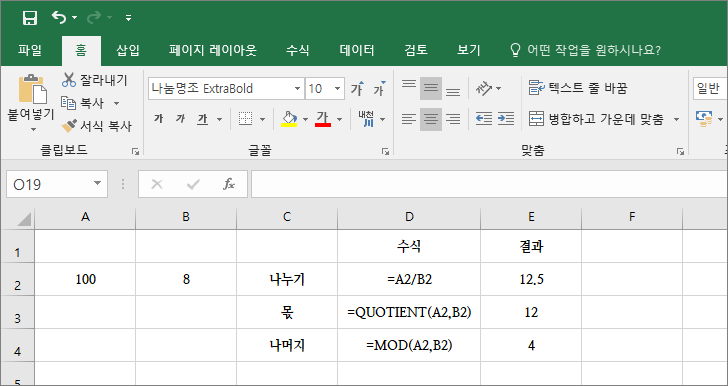Click the decrease indent icon
The width and height of the screenshot is (728, 386).
(484, 119)
